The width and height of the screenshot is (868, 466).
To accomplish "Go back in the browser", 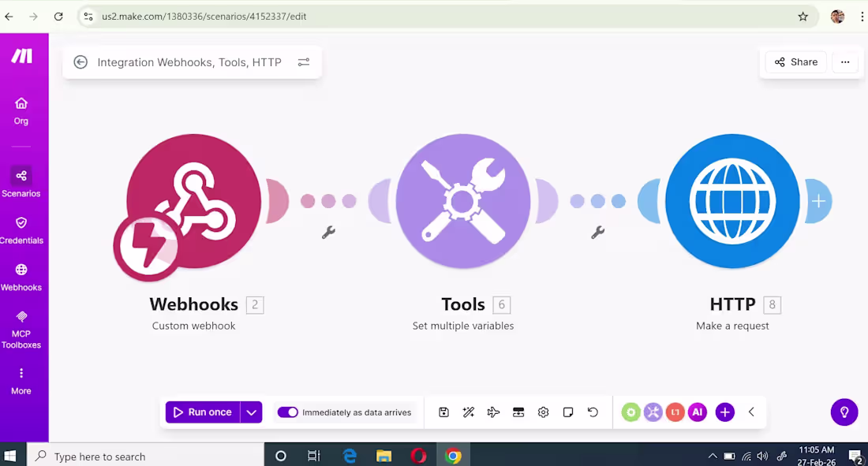I will [9, 17].
